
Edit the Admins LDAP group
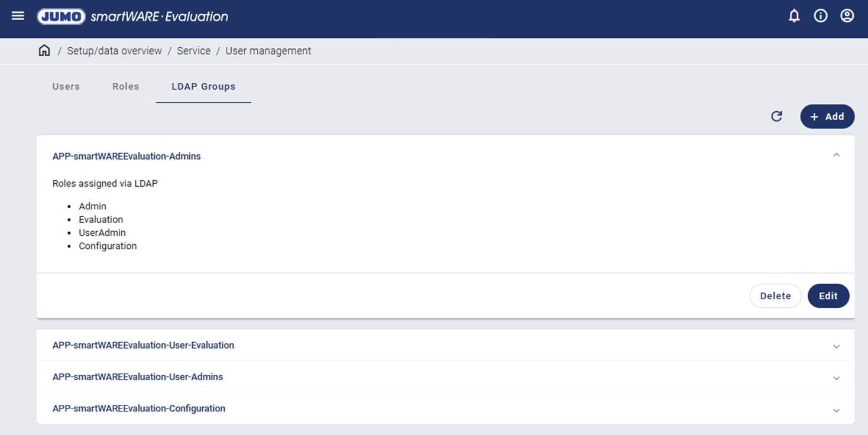[828, 296]
